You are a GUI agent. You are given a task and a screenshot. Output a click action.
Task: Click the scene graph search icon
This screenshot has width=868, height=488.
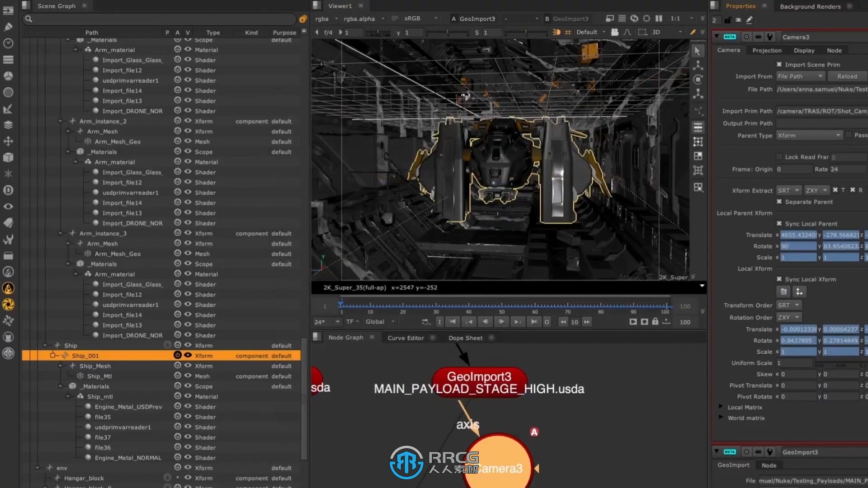point(28,19)
